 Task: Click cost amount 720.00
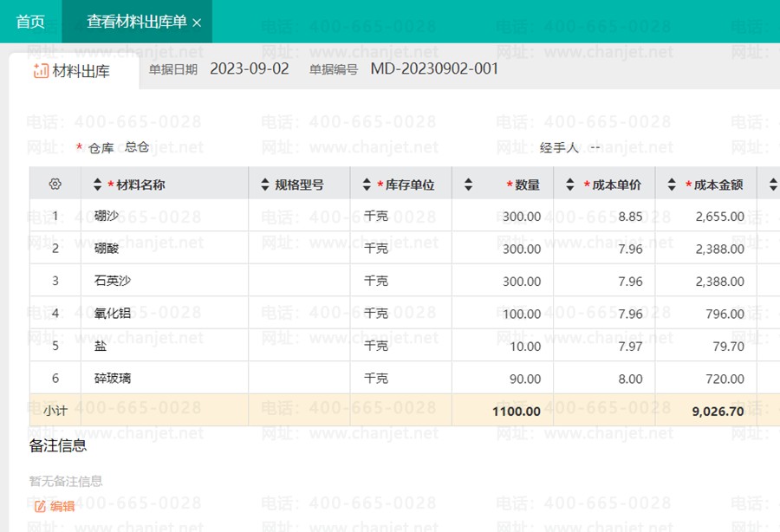(725, 380)
